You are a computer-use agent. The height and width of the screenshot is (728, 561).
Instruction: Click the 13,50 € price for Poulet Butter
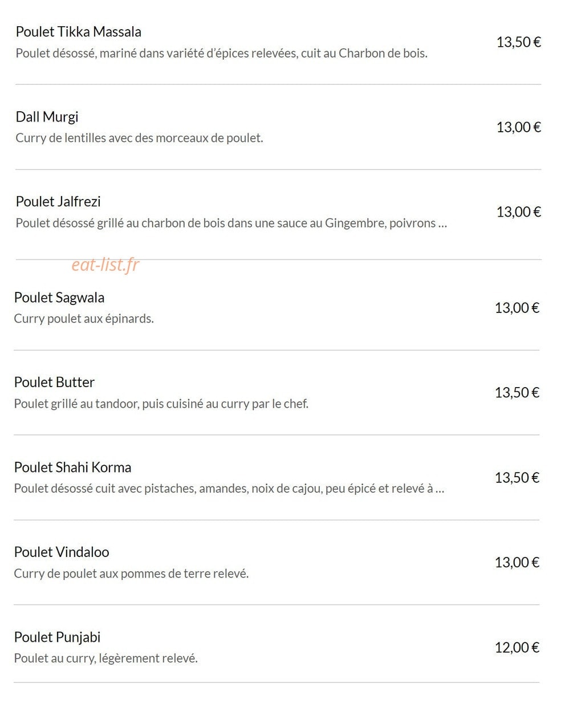coord(517,393)
